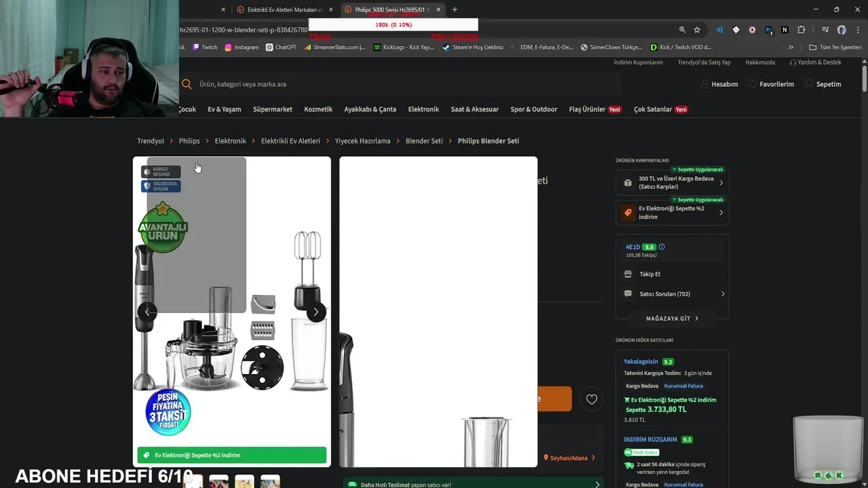Viewport: 868px width, 488px height.
Task: Open Chrome three-dot menu
Action: (859, 30)
